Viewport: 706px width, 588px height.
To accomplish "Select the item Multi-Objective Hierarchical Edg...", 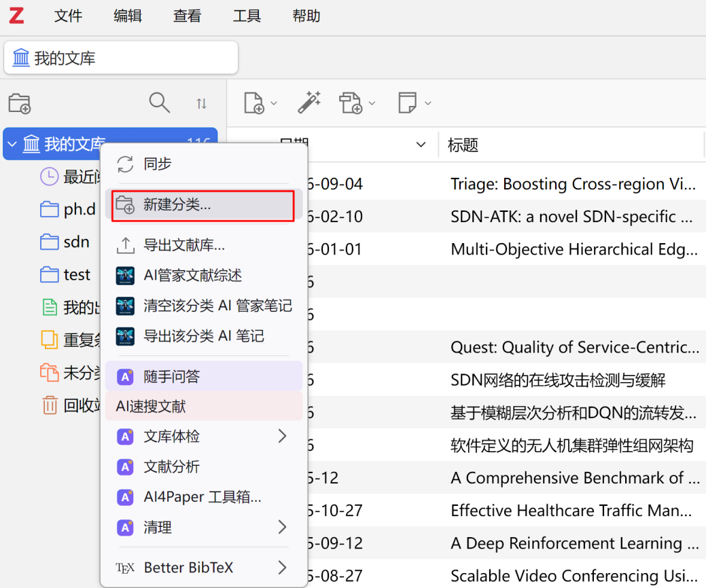I will 574,249.
